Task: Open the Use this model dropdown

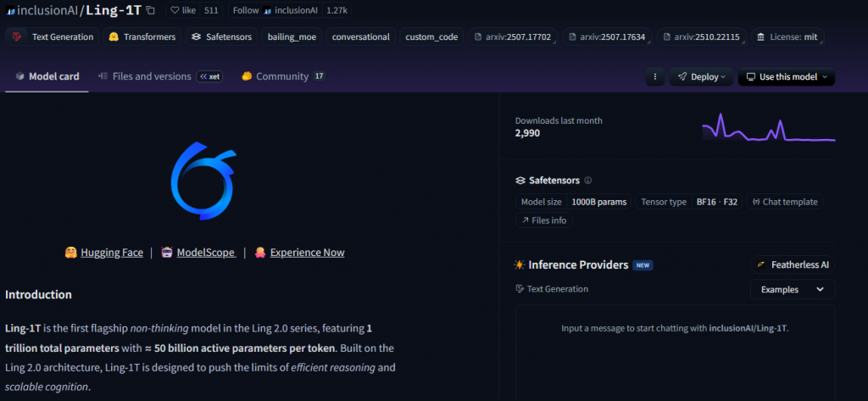Action: 787,76
